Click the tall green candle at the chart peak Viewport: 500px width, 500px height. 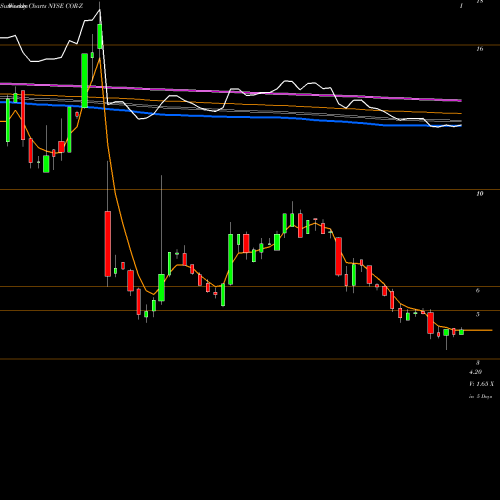pyautogui.click(x=100, y=36)
